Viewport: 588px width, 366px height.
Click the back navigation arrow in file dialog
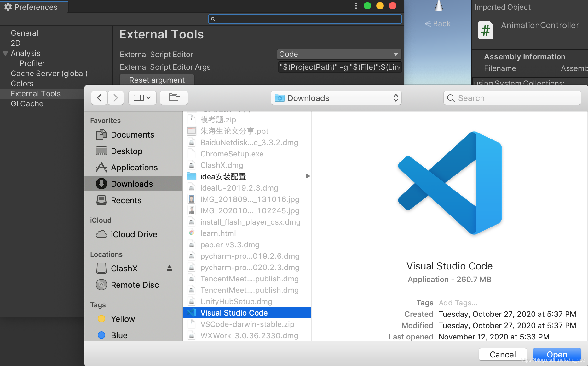click(x=99, y=98)
